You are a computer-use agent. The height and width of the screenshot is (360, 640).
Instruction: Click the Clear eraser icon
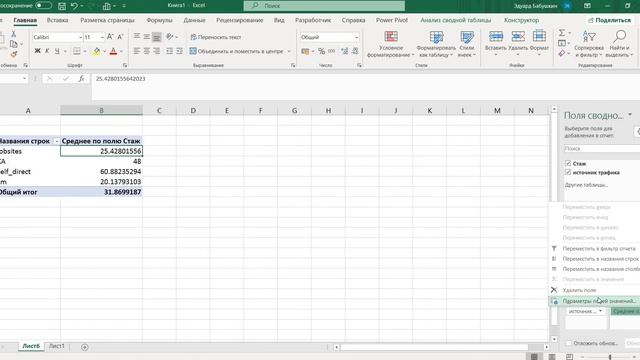(562, 53)
